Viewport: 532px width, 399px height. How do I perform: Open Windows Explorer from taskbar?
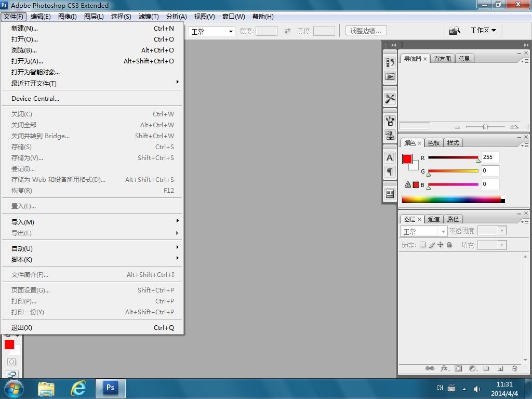click(x=46, y=389)
